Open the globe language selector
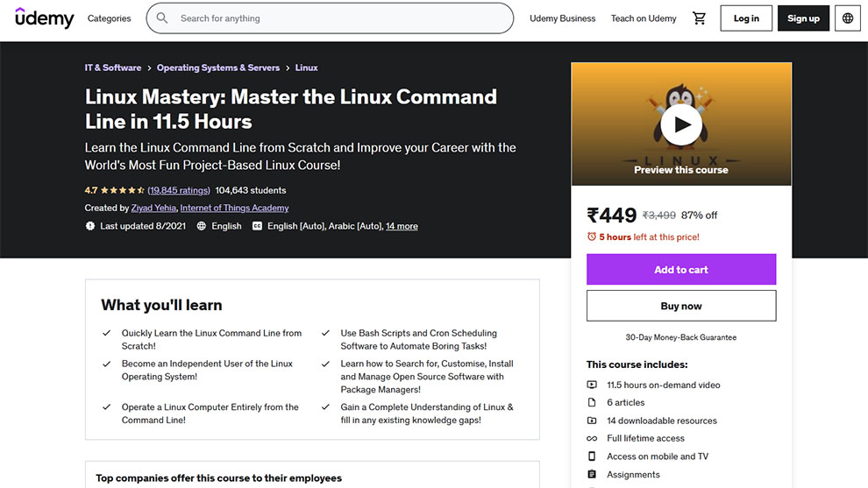This screenshot has width=868, height=488. pyautogui.click(x=848, y=18)
